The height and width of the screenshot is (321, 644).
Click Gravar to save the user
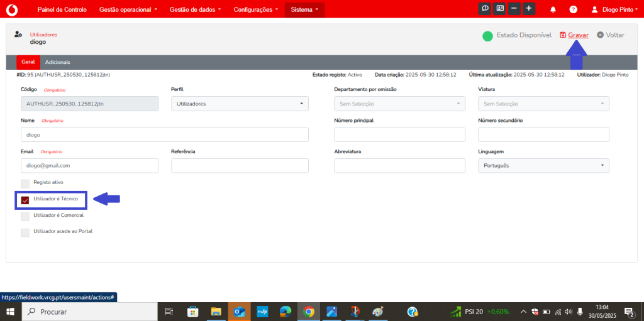pos(579,35)
